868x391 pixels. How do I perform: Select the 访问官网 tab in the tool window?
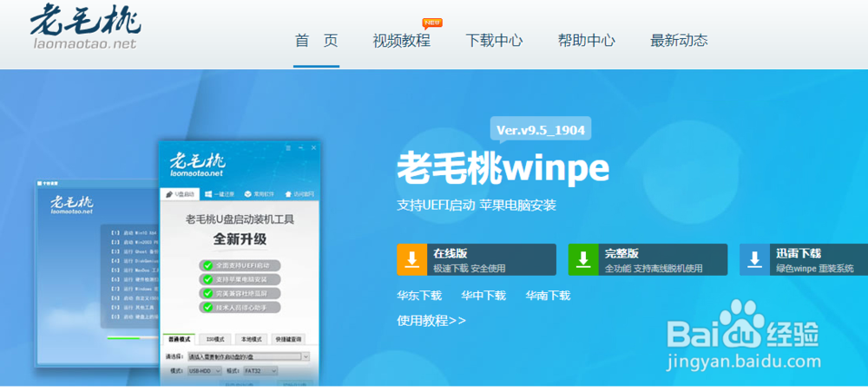pyautogui.click(x=299, y=194)
